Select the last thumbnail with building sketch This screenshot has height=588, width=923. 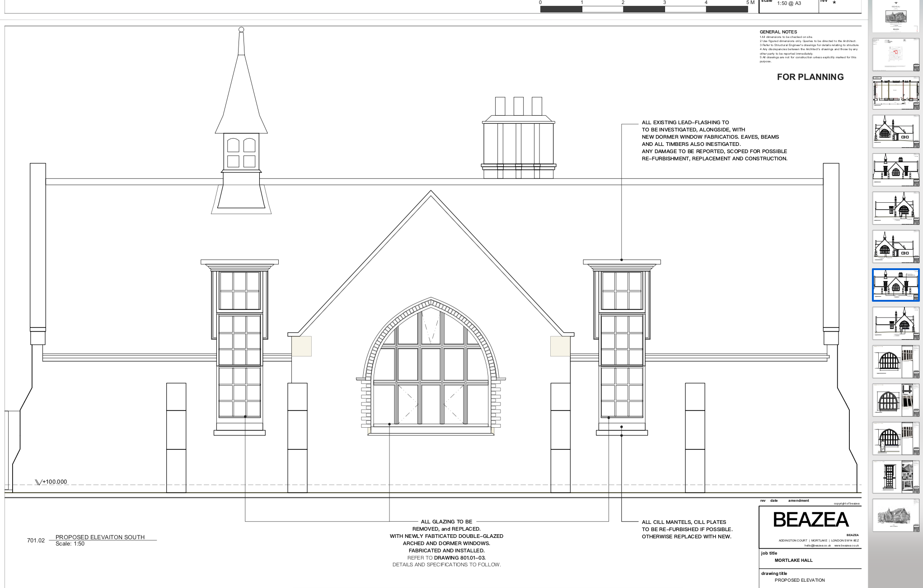[895, 515]
